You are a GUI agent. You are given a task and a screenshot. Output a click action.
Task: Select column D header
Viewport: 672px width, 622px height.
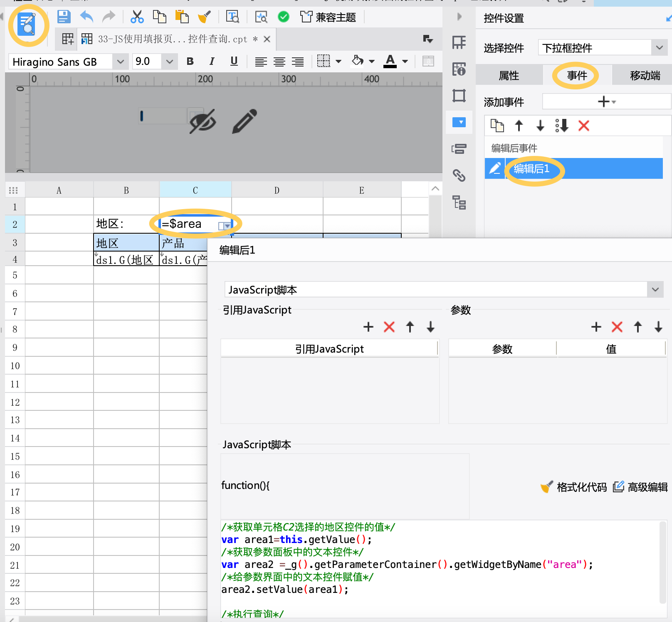[x=277, y=190]
